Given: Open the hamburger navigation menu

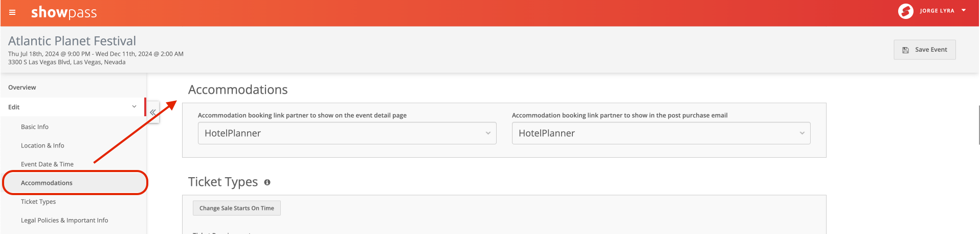Looking at the screenshot, I should point(12,12).
